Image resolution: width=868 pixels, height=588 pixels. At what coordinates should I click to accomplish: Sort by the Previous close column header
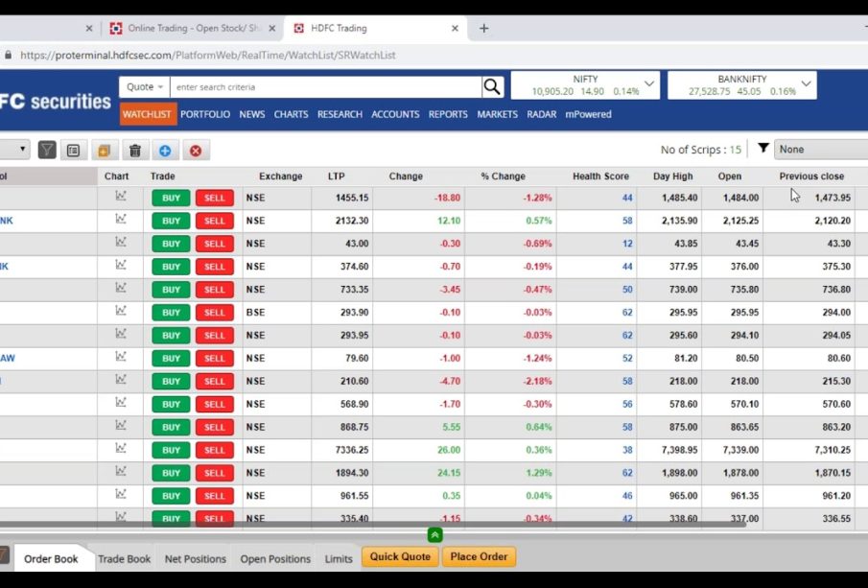coord(811,176)
